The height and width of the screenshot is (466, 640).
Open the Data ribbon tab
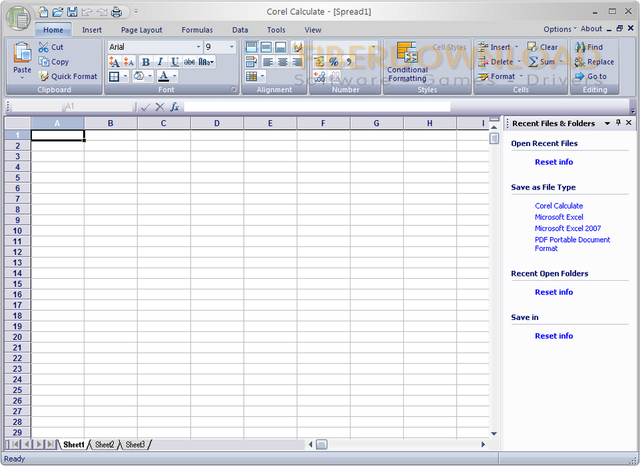tap(240, 30)
